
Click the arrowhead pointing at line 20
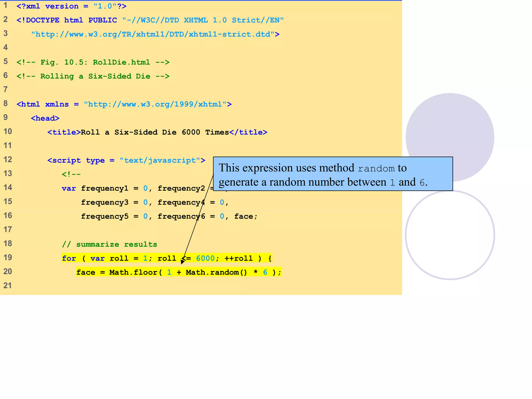pos(182,262)
